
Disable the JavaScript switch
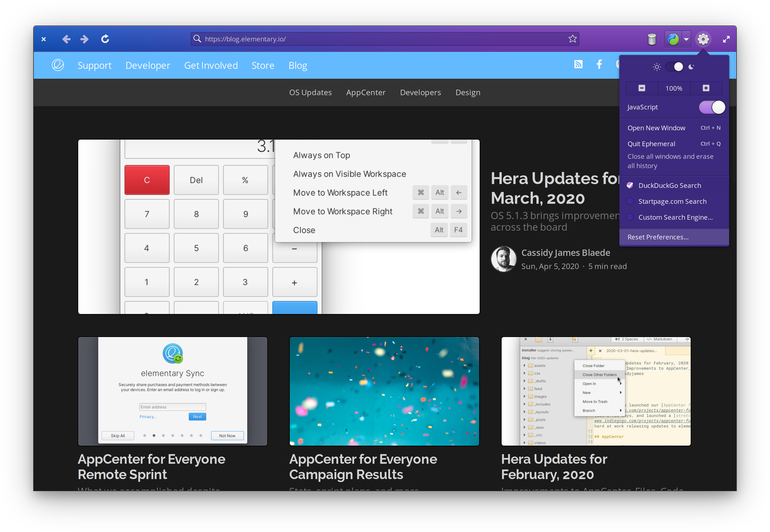712,107
